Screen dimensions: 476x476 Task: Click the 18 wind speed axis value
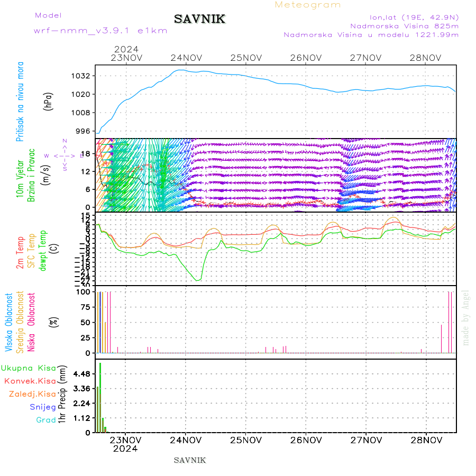86,154
